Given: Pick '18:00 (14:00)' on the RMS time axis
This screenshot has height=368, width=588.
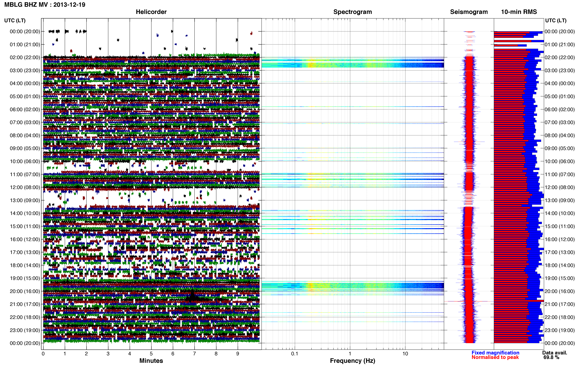Looking at the screenshot, I should pos(560,265).
